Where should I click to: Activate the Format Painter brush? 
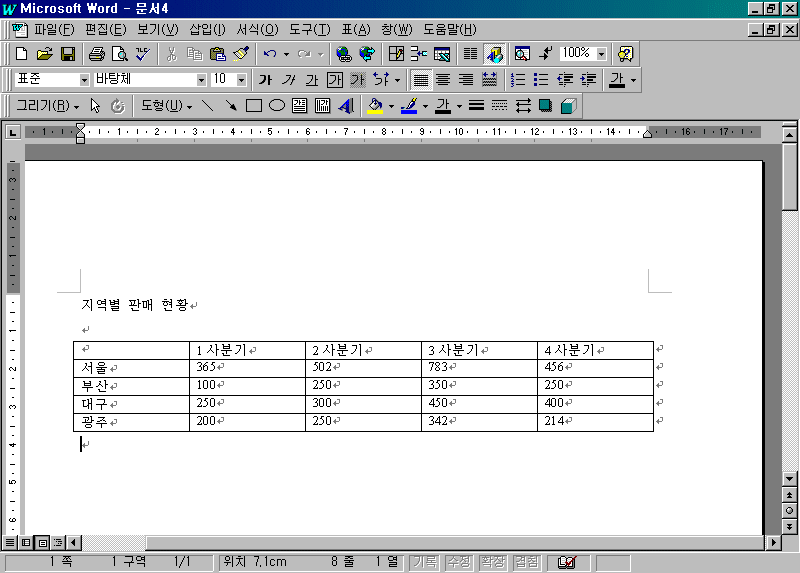point(241,54)
